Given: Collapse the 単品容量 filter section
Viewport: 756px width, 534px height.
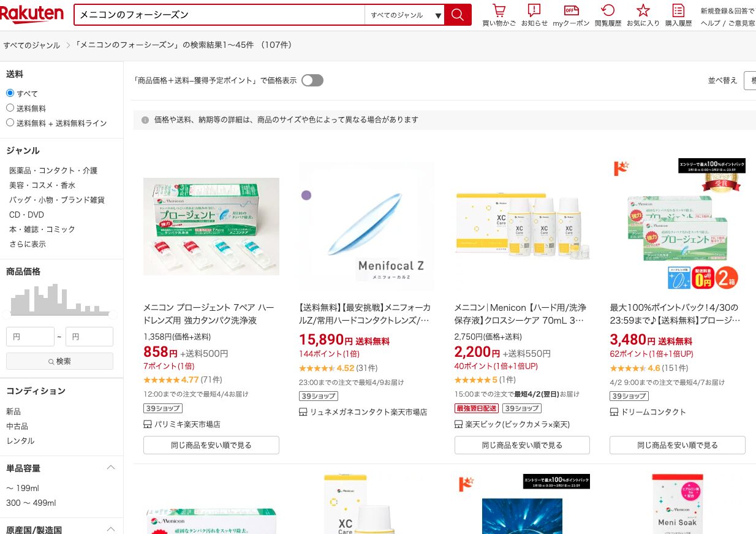Looking at the screenshot, I should pyautogui.click(x=111, y=468).
